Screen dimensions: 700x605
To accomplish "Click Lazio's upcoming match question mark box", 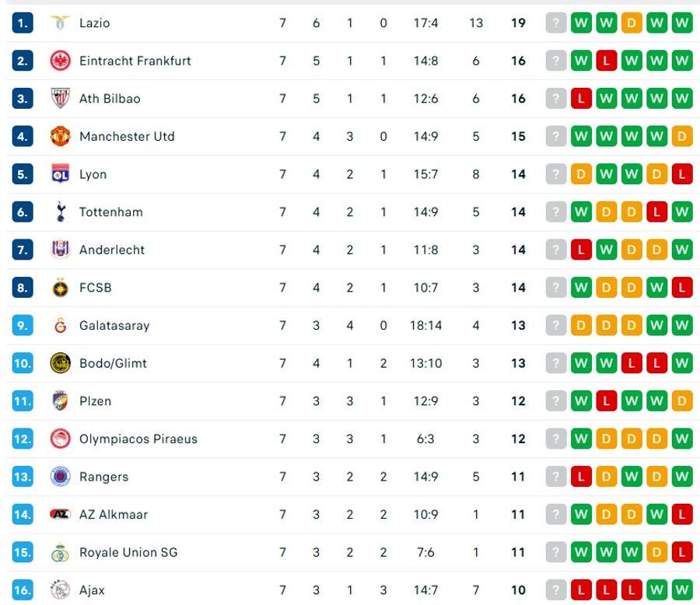I will pos(556,23).
